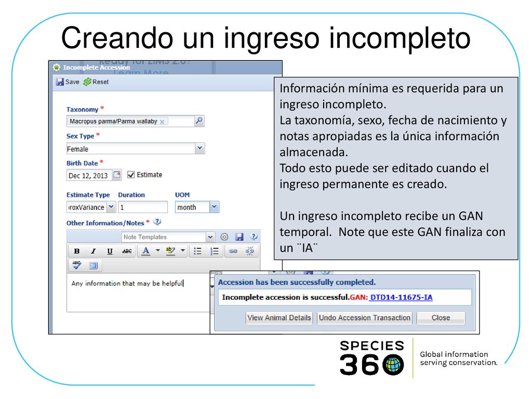Image resolution: width=532 pixels, height=399 pixels.
Task: Click the insert link icon
Action: (233, 251)
